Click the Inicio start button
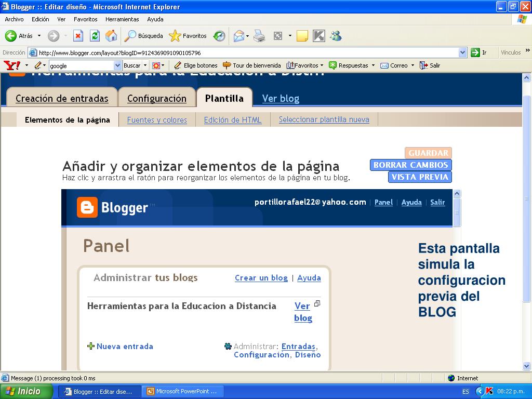Image resolution: width=532 pixels, height=399 pixels. click(x=26, y=391)
